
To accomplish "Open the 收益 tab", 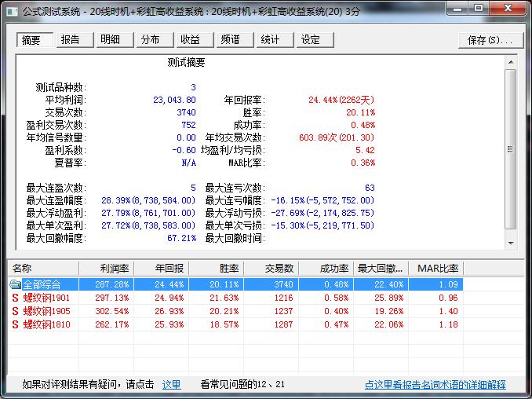I will [x=195, y=40].
